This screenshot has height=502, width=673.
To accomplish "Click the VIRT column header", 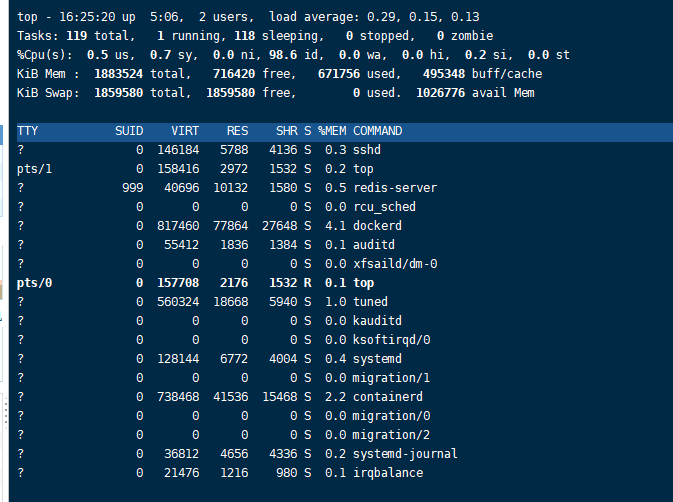I will 185,131.
